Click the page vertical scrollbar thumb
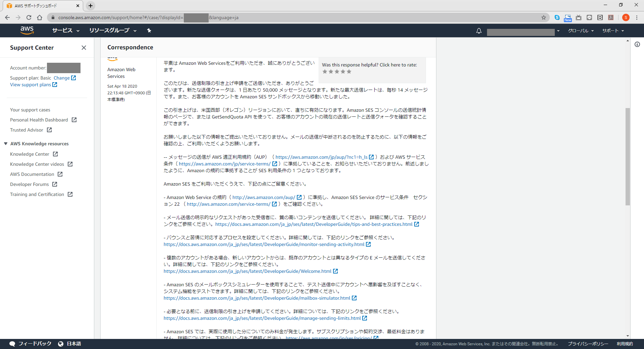The image size is (644, 349). point(628,156)
